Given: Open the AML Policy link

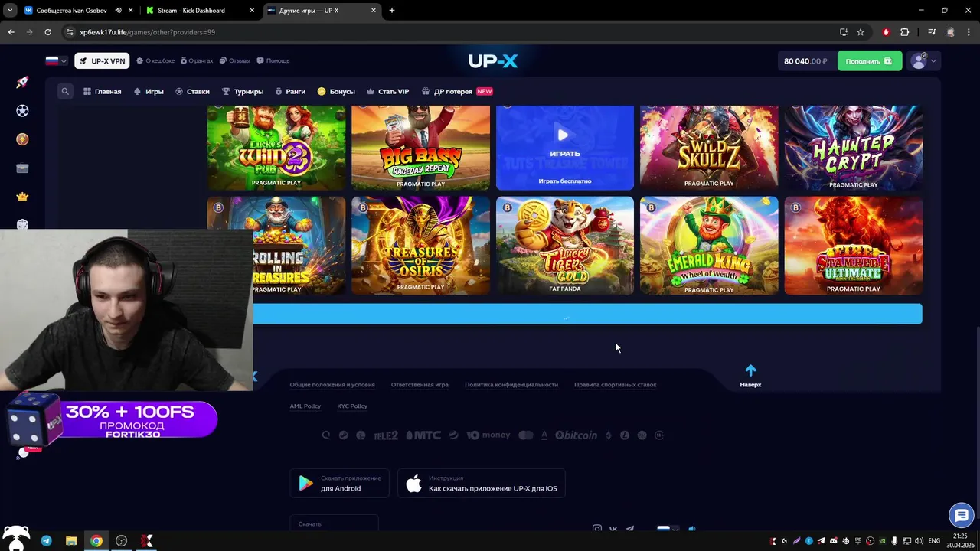Looking at the screenshot, I should pyautogui.click(x=305, y=406).
